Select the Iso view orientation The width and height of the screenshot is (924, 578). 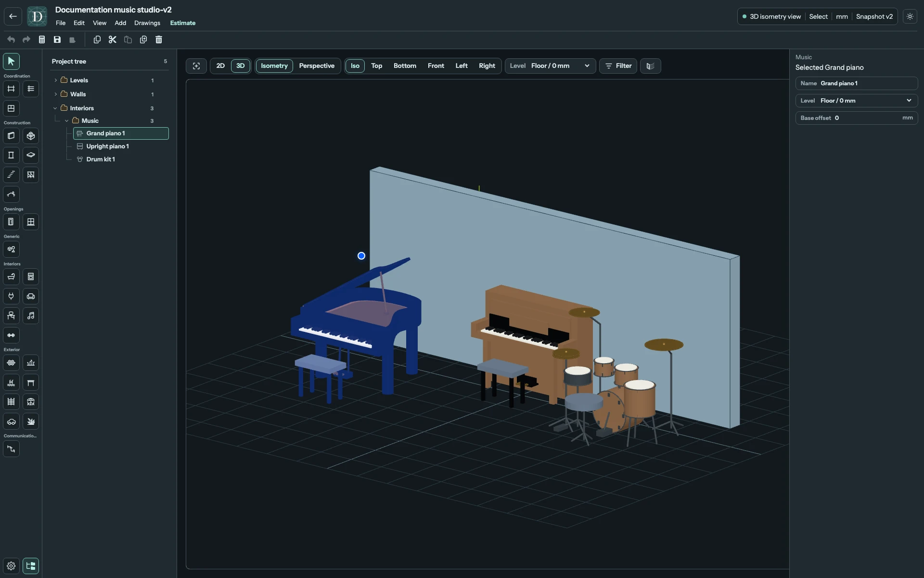355,66
